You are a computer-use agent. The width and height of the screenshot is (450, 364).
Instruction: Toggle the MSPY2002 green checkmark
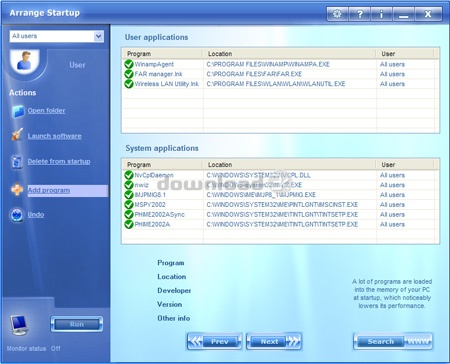[x=129, y=204]
